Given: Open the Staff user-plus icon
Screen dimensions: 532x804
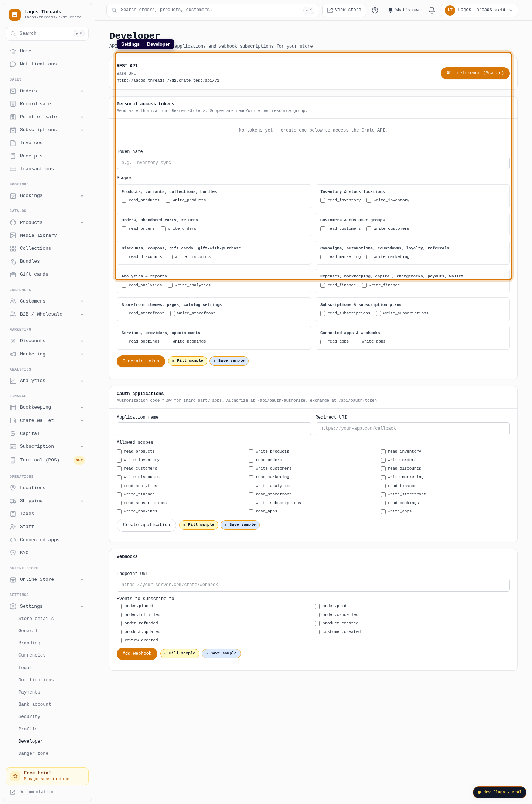Looking at the screenshot, I should 13,527.
